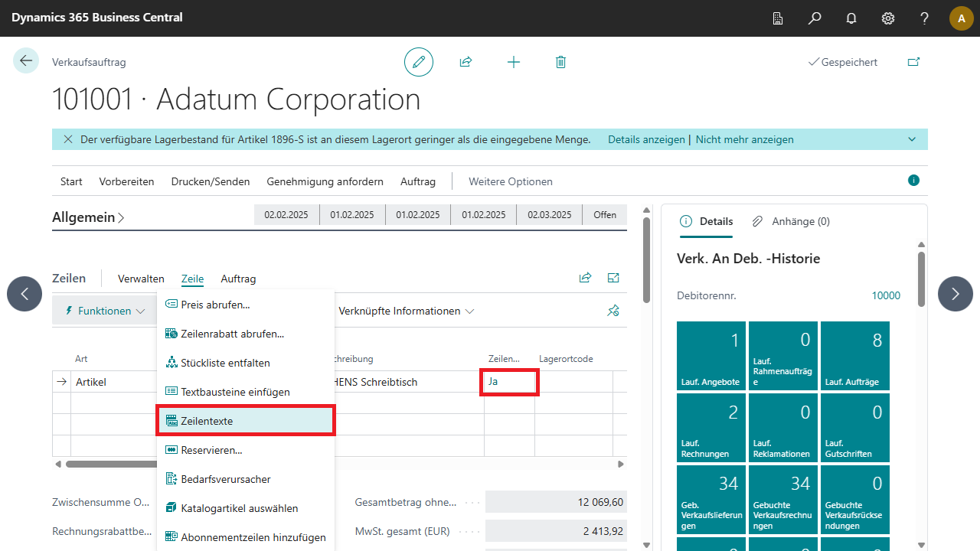Dismiss the stock warning notification
Viewport: 980px width, 551px height.
[x=68, y=139]
